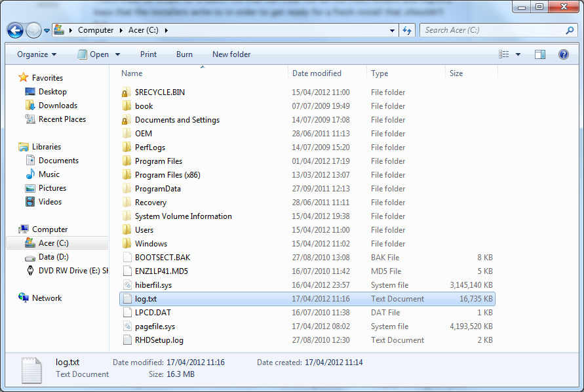Open Recent Places from Favorites
Image resolution: width=584 pixels, height=392 pixels.
[x=62, y=119]
